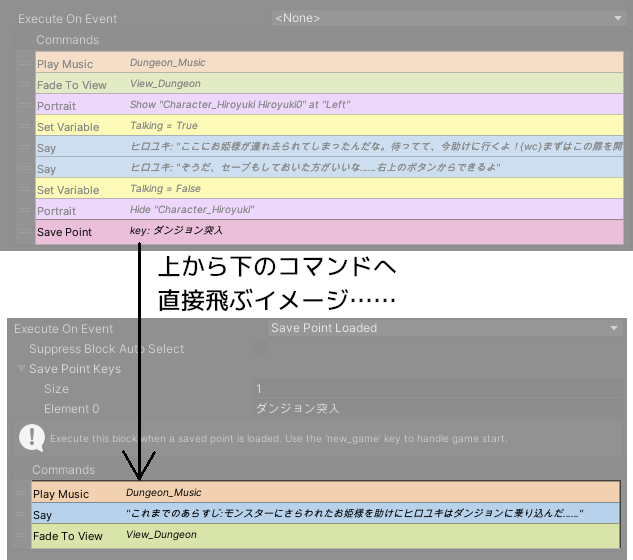Click the drag handle beside lower Say row
The width and height of the screenshot is (633, 560).
(21, 514)
